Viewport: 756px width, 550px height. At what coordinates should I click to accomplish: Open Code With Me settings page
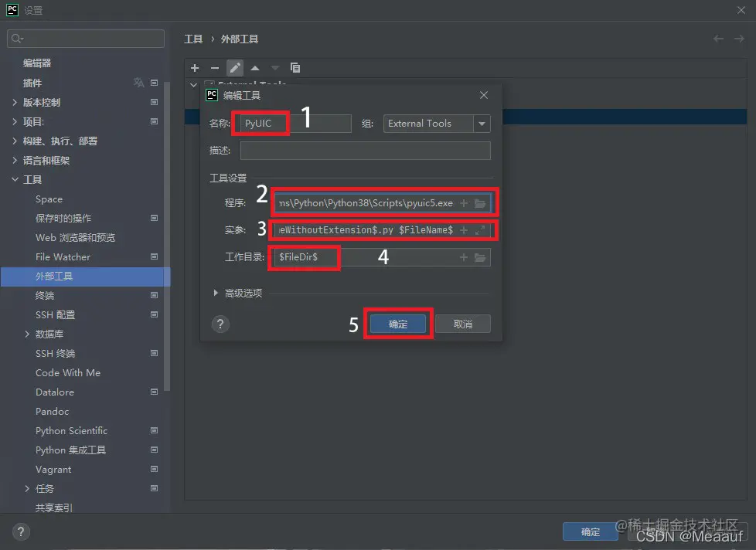tap(68, 373)
